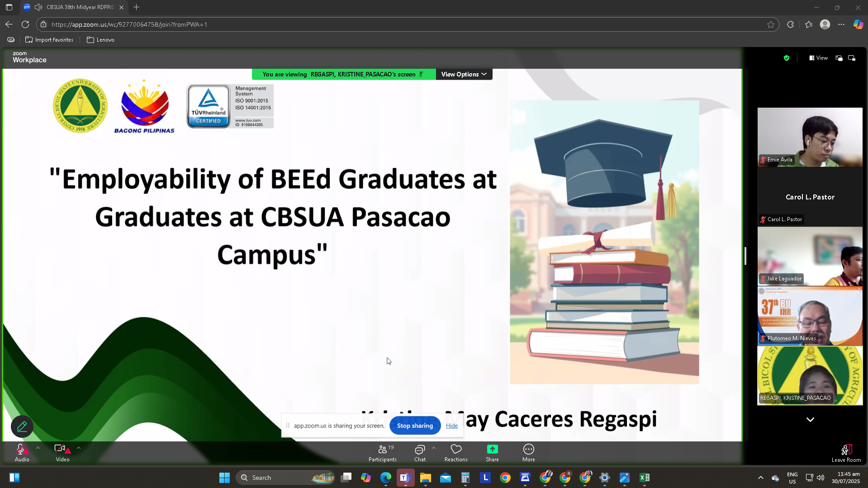This screenshot has width=868, height=488.
Task: Turn on the Video camera
Action: pos(62,453)
